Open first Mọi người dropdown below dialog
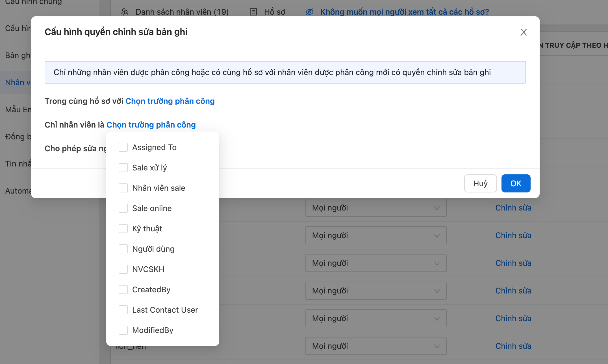 [376, 208]
